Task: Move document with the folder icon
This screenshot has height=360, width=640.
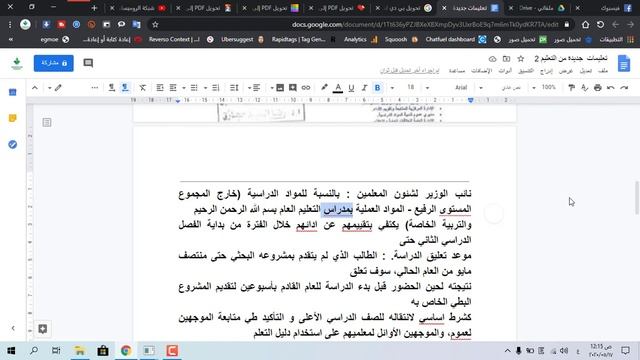Action: coord(507,59)
